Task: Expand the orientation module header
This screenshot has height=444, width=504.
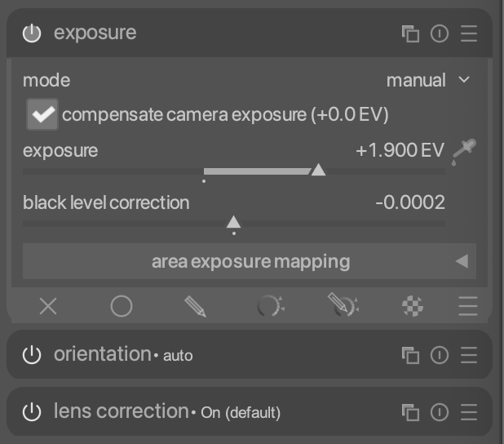Action: [x=250, y=354]
